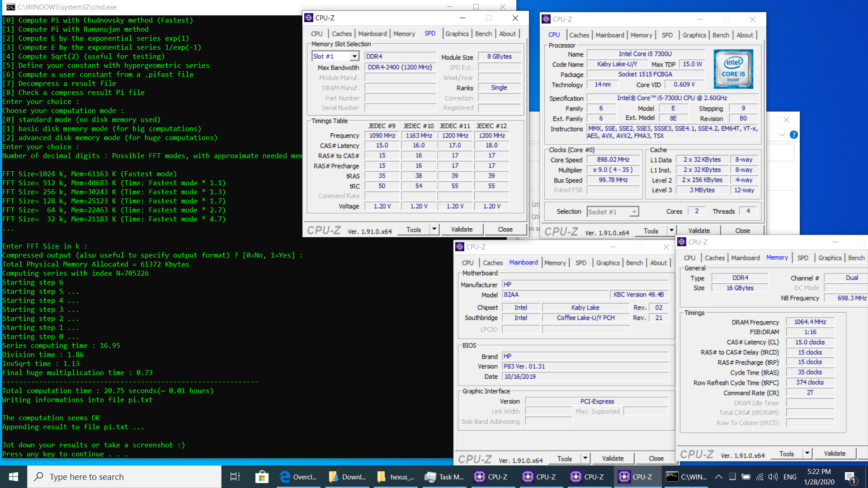
Task: Switch to Caches tab in the SPD window
Action: pyautogui.click(x=341, y=34)
